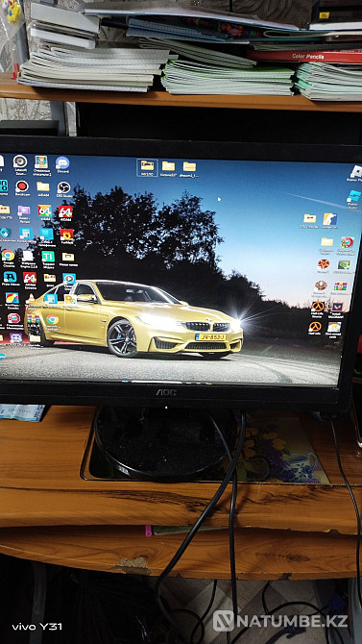Viewport: 362px width, 644px height.
Task: Open the green TI icon
Action: pos(48,258)
